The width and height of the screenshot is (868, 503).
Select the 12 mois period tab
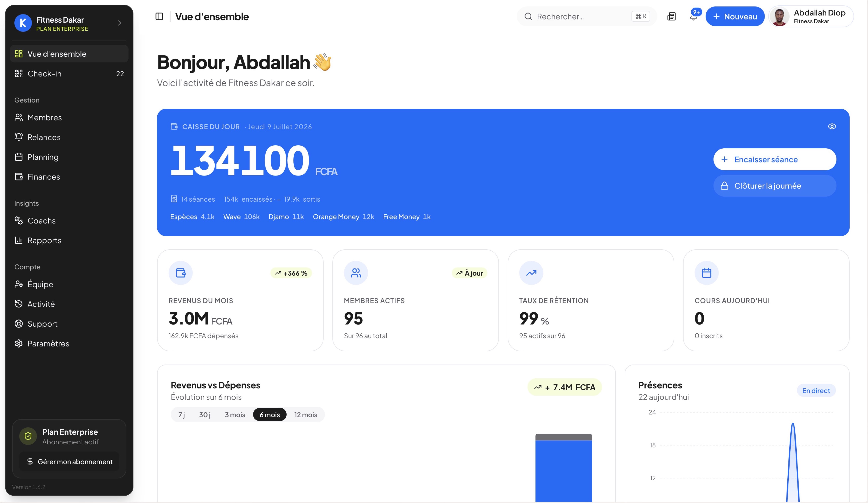click(305, 415)
